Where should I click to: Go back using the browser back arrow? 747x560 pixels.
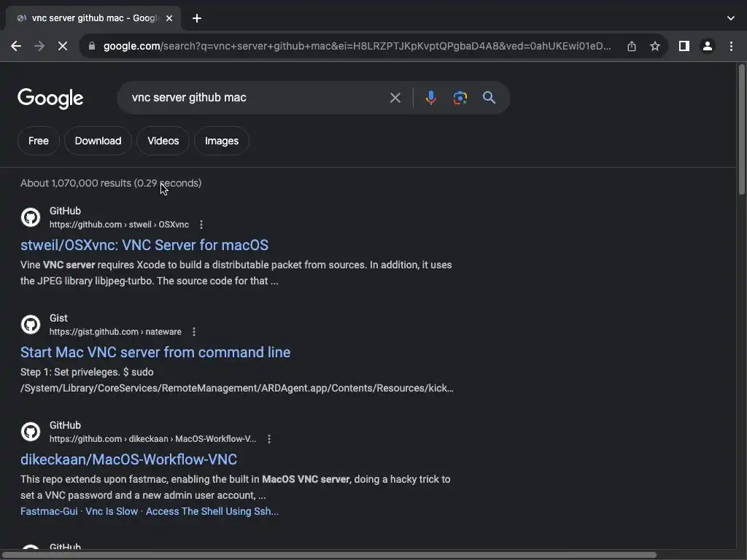(16, 46)
